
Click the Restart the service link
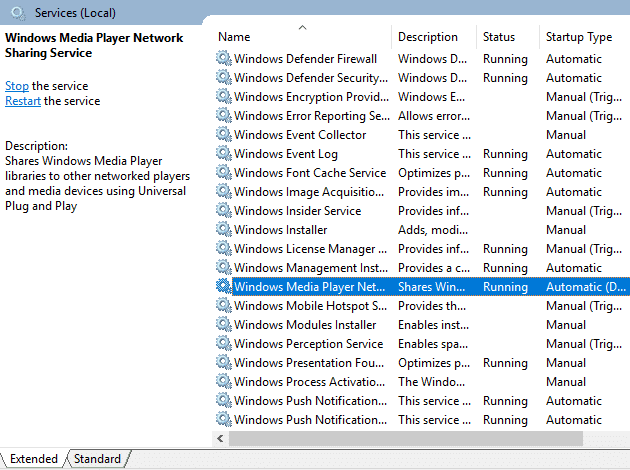pyautogui.click(x=22, y=101)
